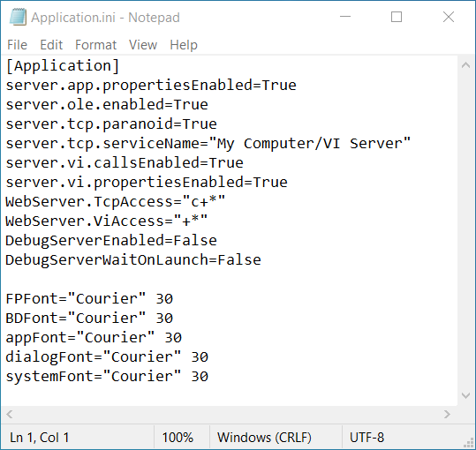Click the Notepad app icon in title bar
The width and height of the screenshot is (476, 450).
pos(18,17)
